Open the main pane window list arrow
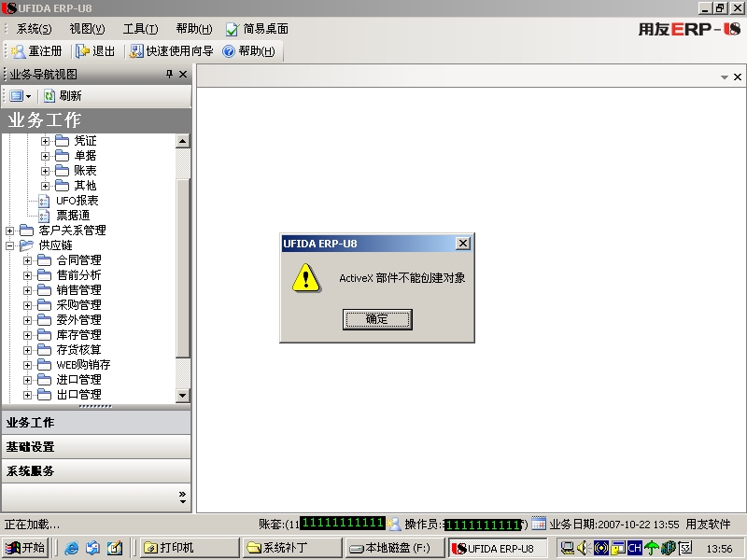Image resolution: width=747 pixels, height=560 pixels. (x=725, y=77)
